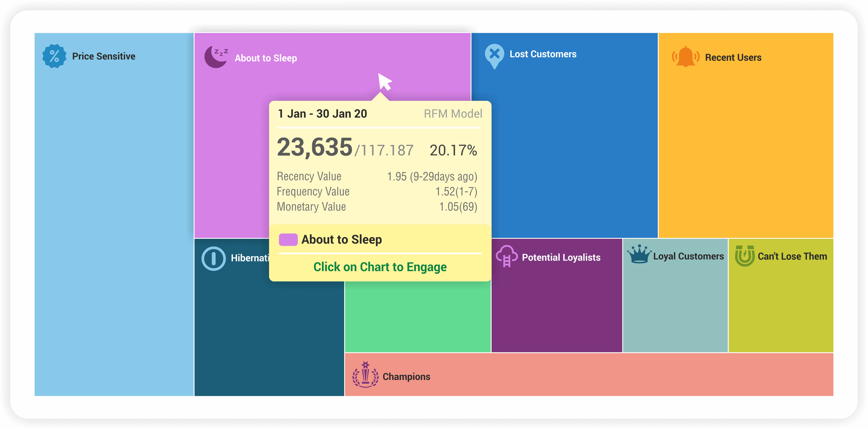868x429 pixels.
Task: Click the tooltip's About to Sleep legend label
Action: tap(341, 240)
